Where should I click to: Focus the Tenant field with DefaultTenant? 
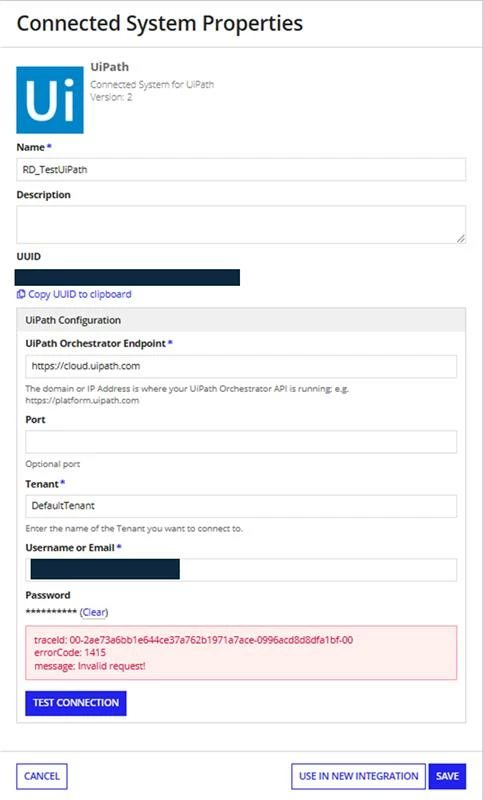tap(241, 506)
